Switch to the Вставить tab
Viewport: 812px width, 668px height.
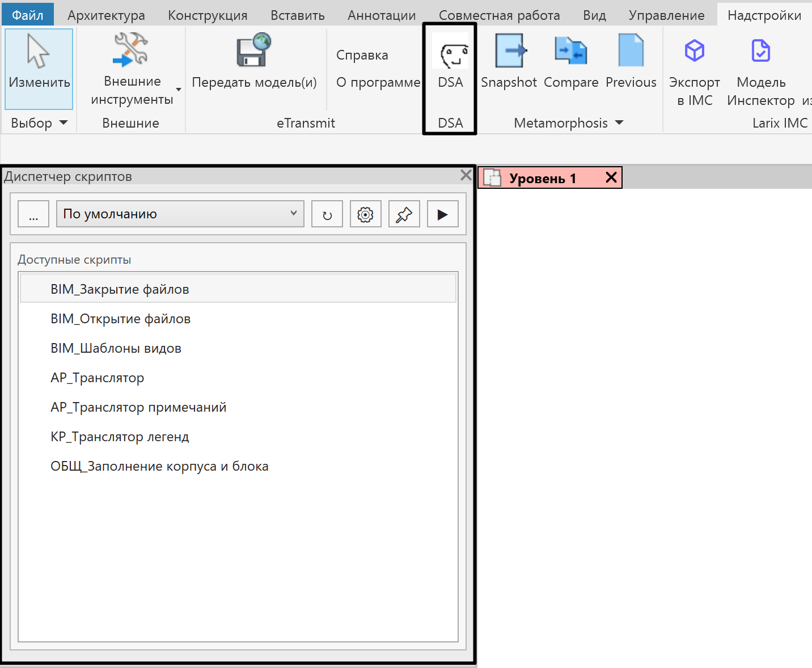point(298,15)
